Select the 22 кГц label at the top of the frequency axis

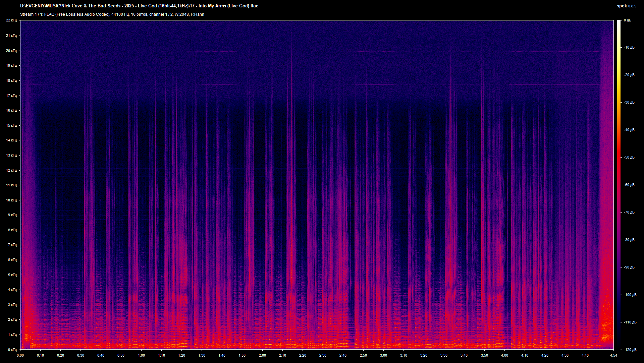tap(12, 20)
